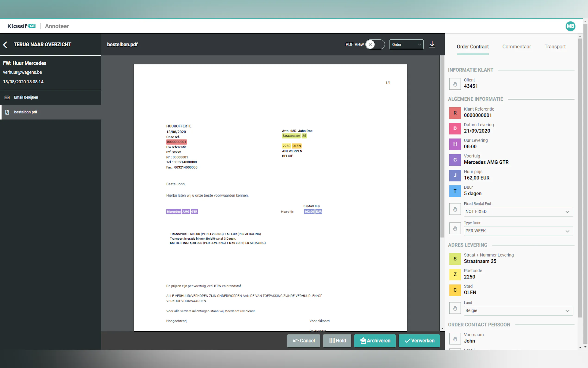The image size is (588, 368).
Task: Click hand icon beside Fixed Rental End
Action: coord(455,209)
